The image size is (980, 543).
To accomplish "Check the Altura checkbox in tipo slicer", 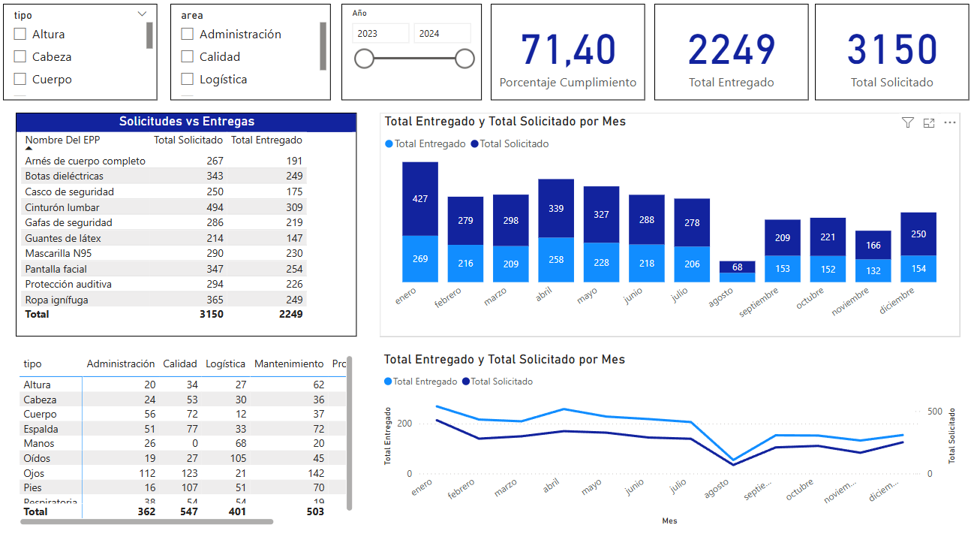I will click(20, 35).
